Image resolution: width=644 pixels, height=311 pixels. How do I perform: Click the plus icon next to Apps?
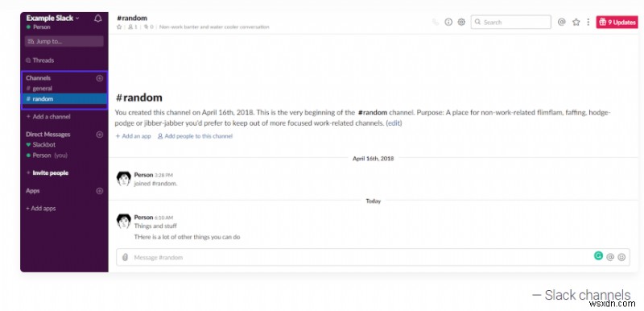(x=99, y=191)
